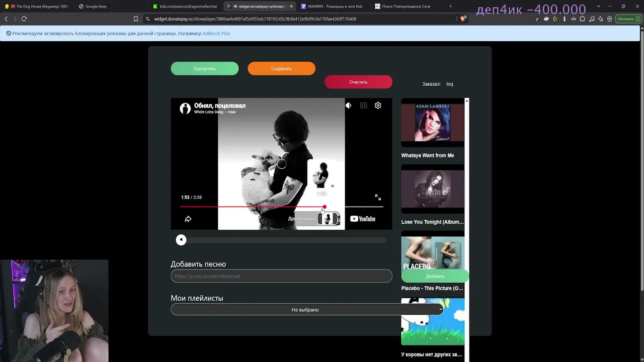Click the green 'Обновить' update button
Image resolution: width=644 pixels, height=362 pixels.
pos(629,19)
